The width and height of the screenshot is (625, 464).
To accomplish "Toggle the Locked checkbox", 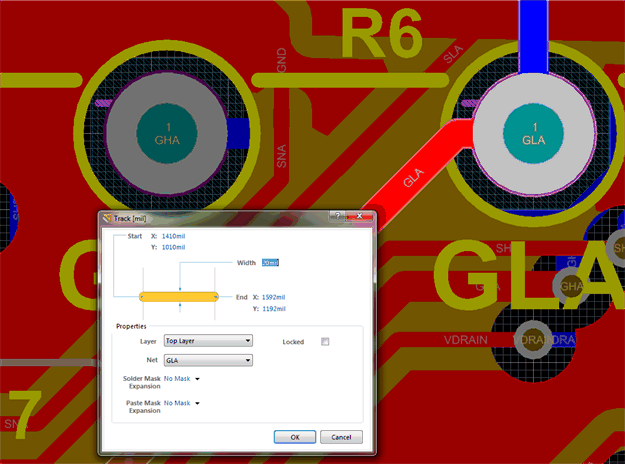I will point(324,342).
